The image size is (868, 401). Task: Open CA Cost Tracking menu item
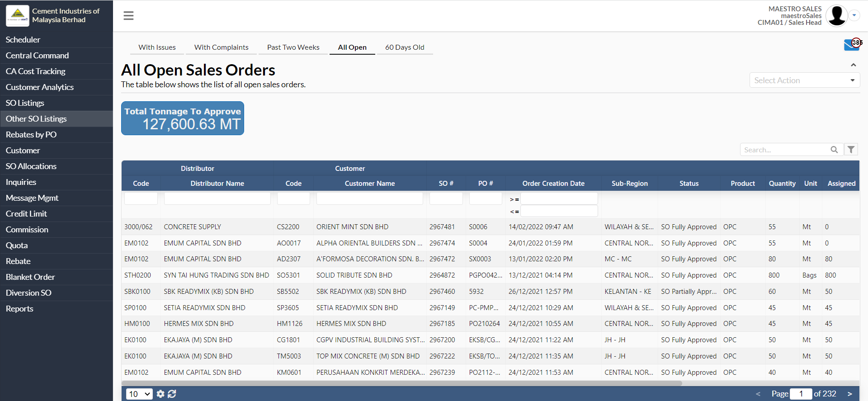pos(57,71)
